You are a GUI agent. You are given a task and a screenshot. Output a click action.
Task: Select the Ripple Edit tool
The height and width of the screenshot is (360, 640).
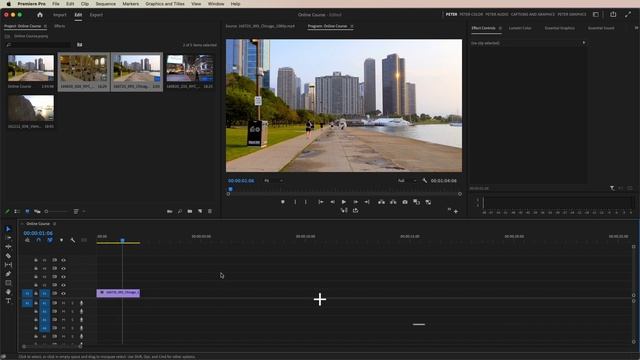point(8,247)
